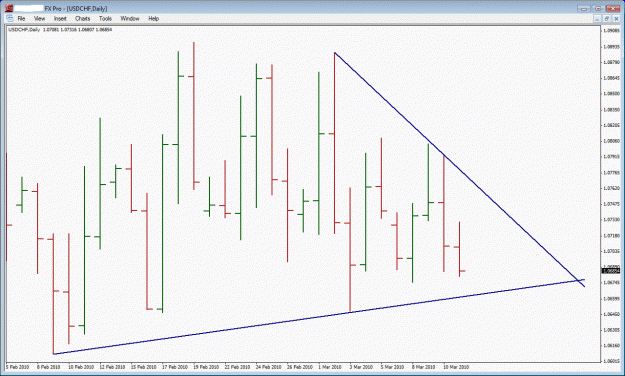Image resolution: width=625 pixels, height=376 pixels.
Task: Maximize the FX Pro main window
Action: (598, 8)
